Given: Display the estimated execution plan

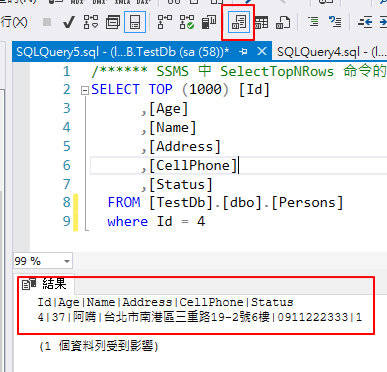Looking at the screenshot, I should 91,22.
